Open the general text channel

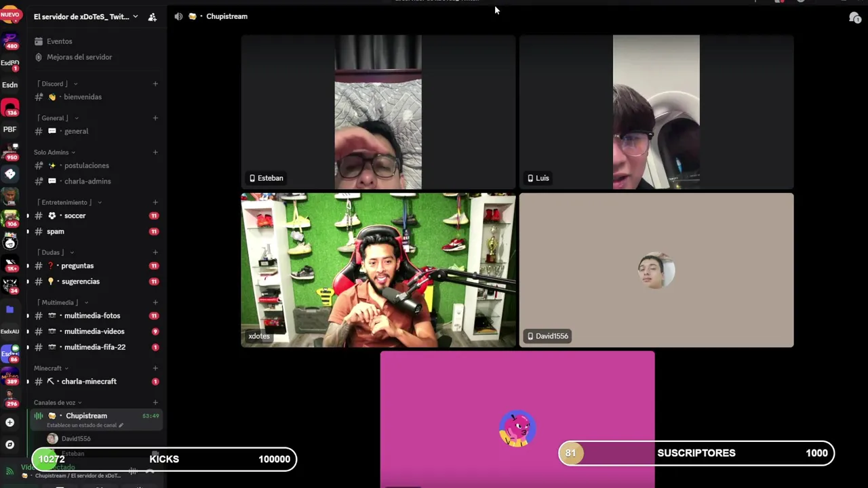tap(96, 131)
